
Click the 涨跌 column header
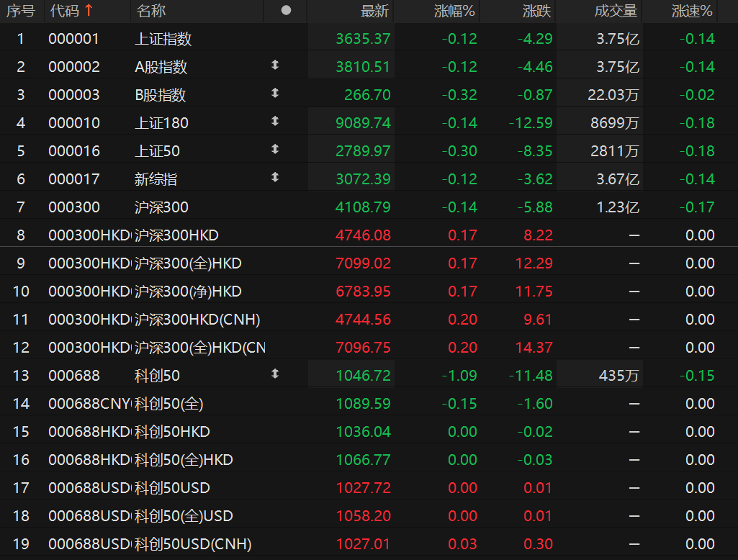click(537, 11)
